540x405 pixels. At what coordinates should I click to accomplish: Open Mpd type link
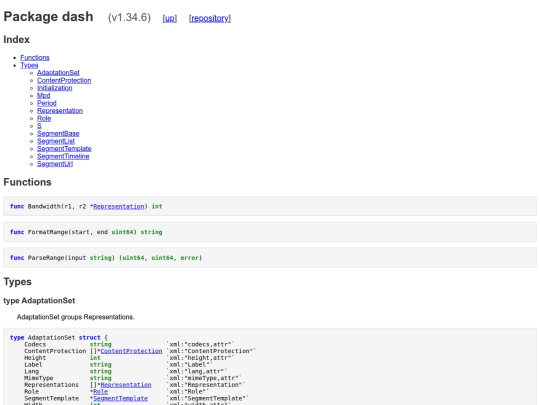pos(44,95)
